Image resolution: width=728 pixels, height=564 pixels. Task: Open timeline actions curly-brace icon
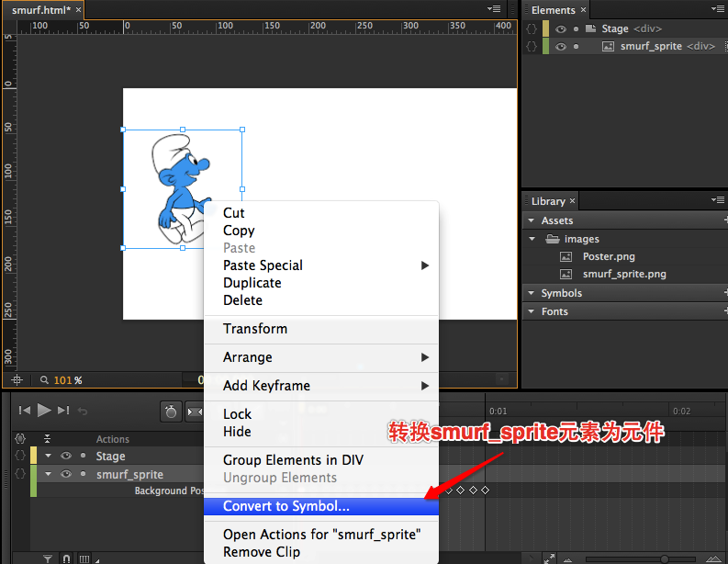tap(20, 438)
